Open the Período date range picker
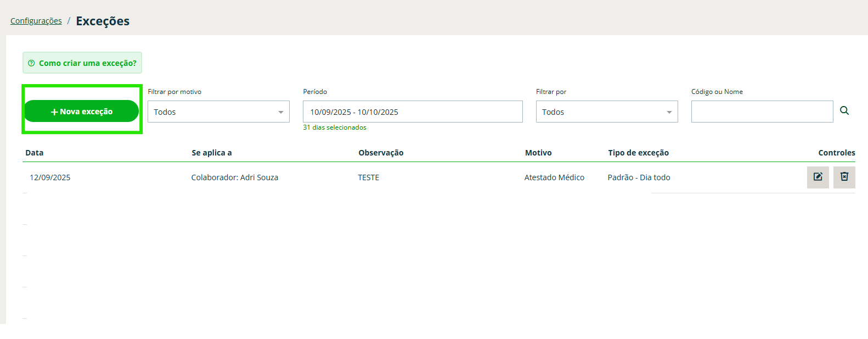Image resolution: width=868 pixels, height=339 pixels. tap(412, 112)
